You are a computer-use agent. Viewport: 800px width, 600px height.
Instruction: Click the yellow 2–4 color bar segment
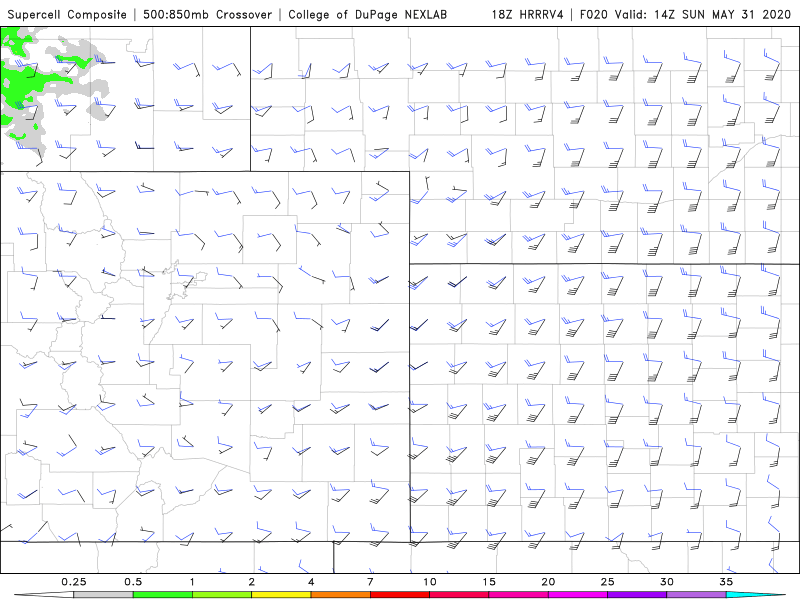coord(281,595)
